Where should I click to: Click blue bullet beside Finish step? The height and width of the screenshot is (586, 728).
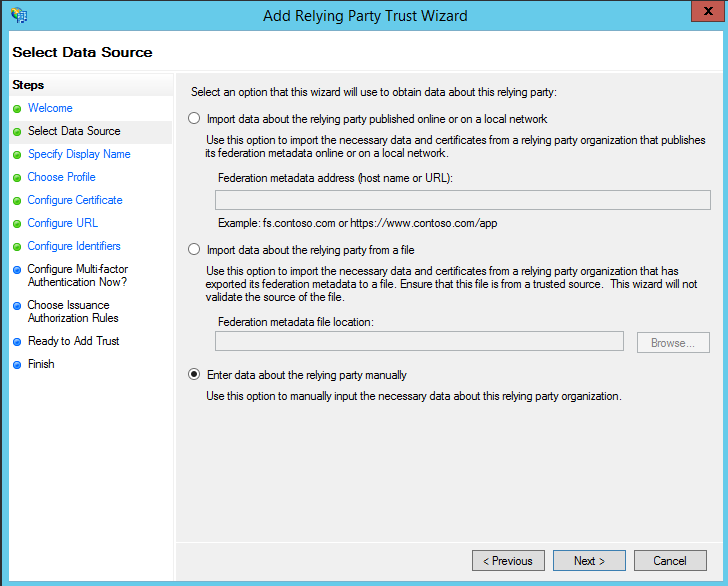coord(17,365)
